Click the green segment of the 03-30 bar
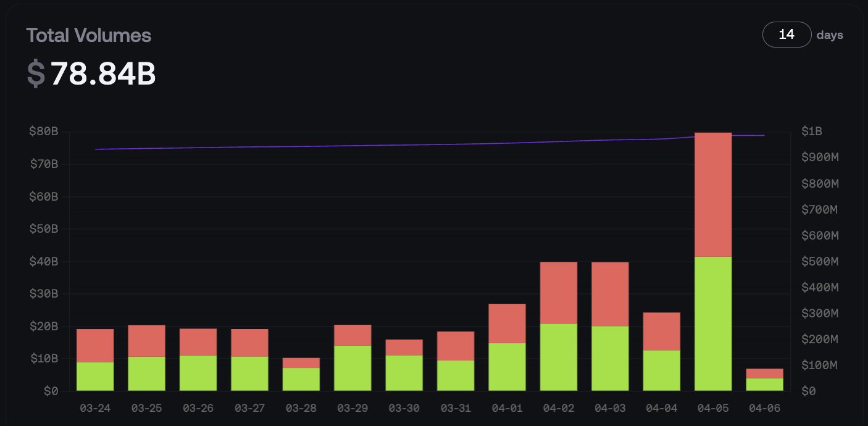This screenshot has height=426, width=868. 404,373
